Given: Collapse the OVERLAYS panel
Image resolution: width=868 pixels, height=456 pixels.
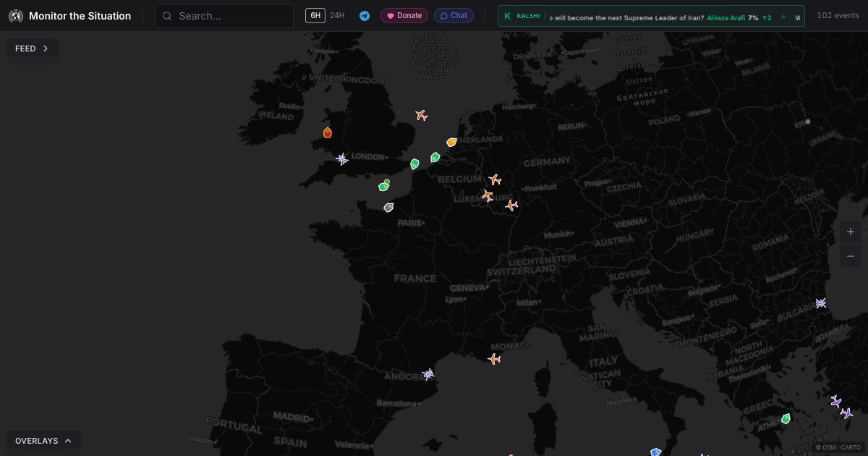Looking at the screenshot, I should 43,440.
